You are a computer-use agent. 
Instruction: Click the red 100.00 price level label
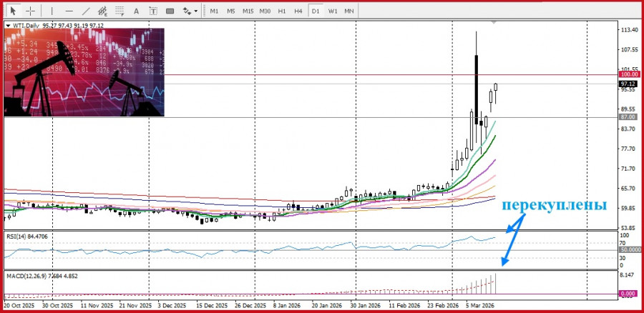tap(630, 74)
